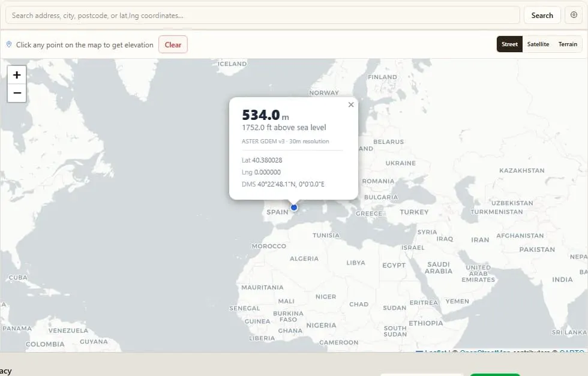The width and height of the screenshot is (588, 376).
Task: Click the LIBYA label on map
Action: pyautogui.click(x=355, y=263)
